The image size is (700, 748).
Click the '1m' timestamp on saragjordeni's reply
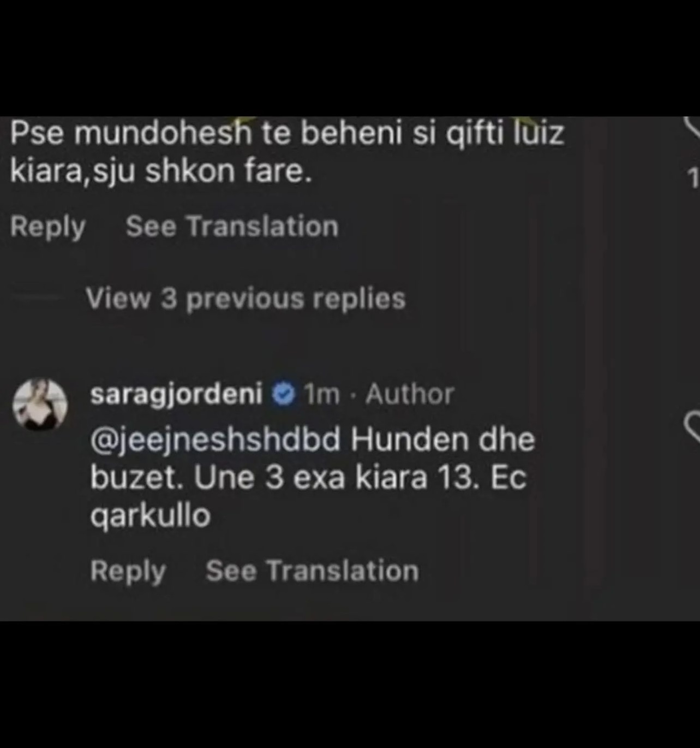point(322,394)
